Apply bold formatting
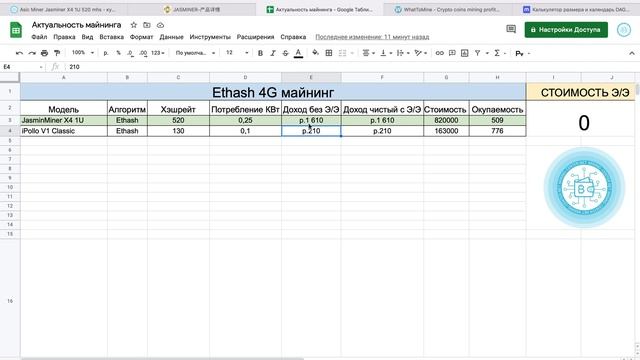640x360 pixels. [x=260, y=53]
